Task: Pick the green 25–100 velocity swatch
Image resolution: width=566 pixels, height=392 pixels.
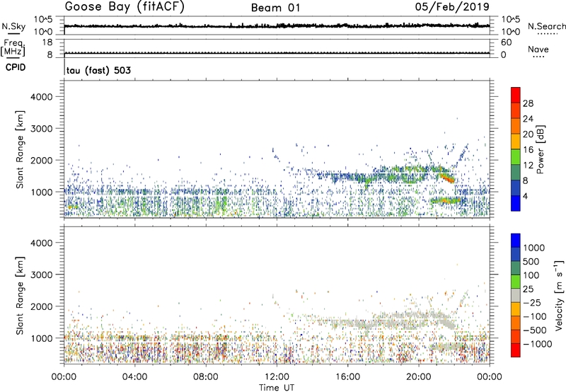Action: click(516, 282)
